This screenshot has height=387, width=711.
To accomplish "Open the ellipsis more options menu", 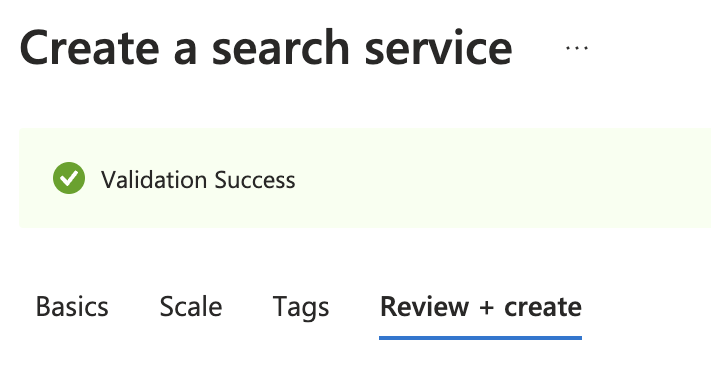I will [577, 48].
